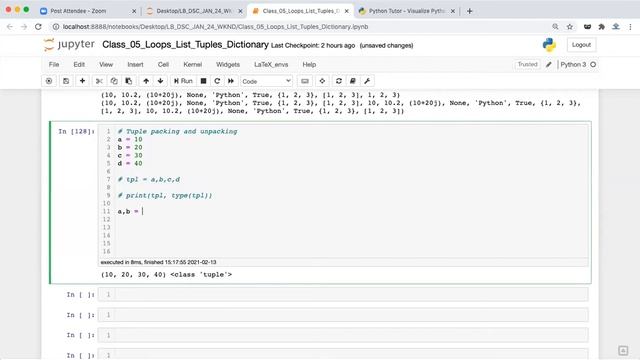This screenshot has height=360, width=640.
Task: Open the Kernel menu
Action: click(x=193, y=64)
